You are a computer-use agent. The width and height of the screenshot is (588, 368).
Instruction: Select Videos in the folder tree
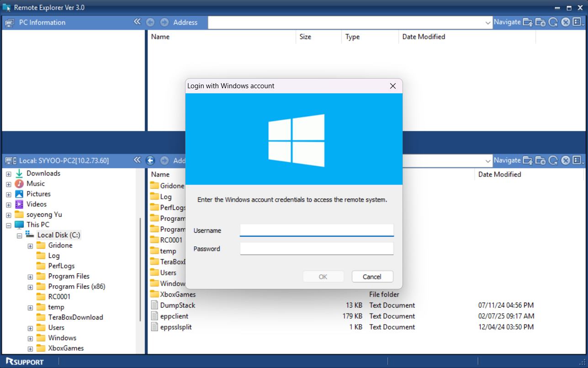37,204
